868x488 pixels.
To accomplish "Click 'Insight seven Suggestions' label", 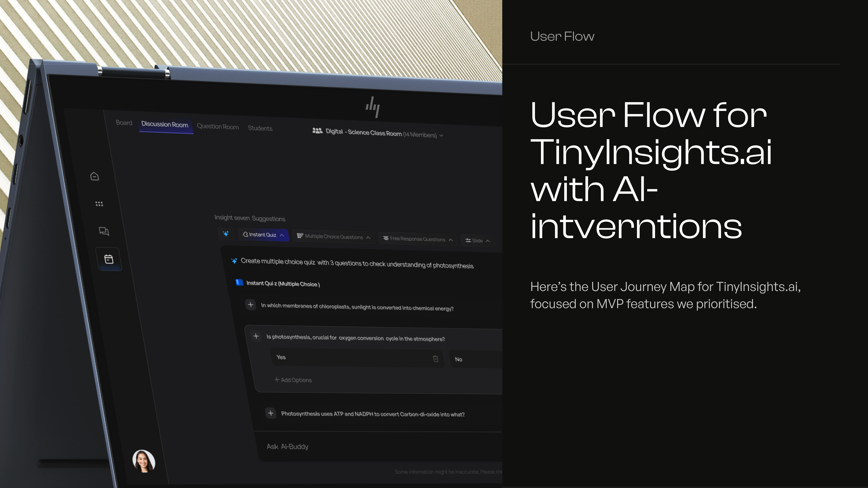I will 250,218.
